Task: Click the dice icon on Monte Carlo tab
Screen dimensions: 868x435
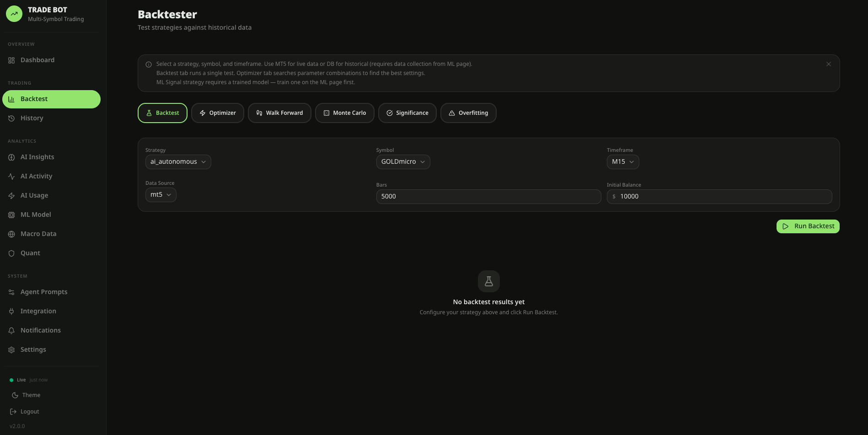Action: click(327, 113)
